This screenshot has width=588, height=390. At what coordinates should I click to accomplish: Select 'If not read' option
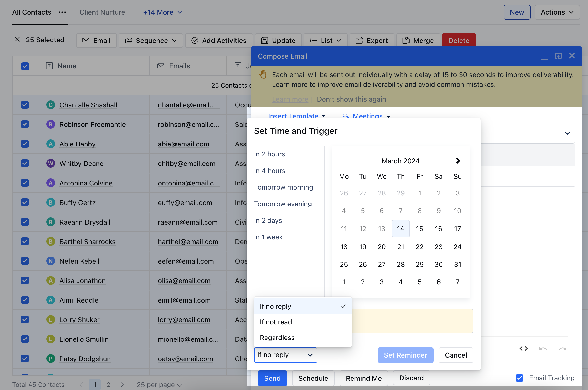pos(276,322)
